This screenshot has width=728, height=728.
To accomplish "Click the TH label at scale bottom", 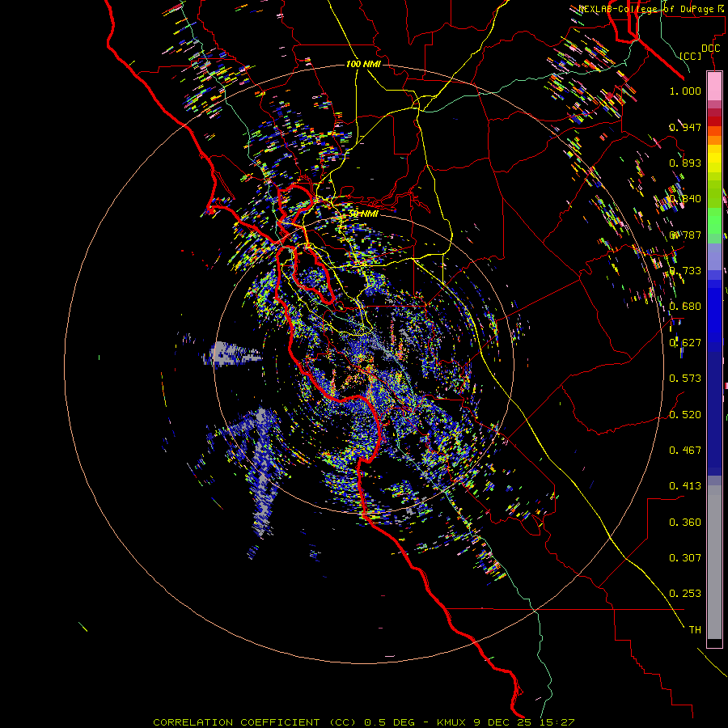I will click(x=695, y=630).
